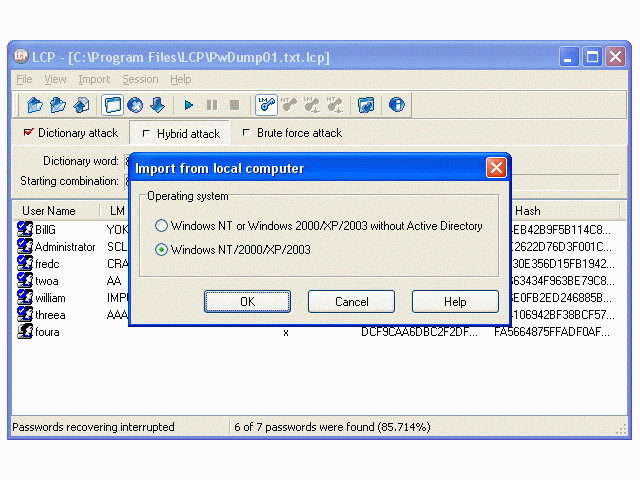The height and width of the screenshot is (480, 640).
Task: Click the pause recovery icon
Action: click(212, 105)
